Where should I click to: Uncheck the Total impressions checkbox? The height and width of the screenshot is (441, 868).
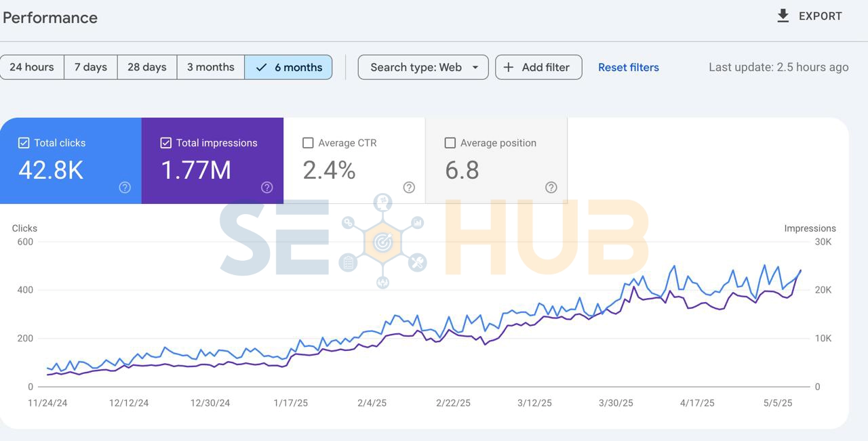165,143
